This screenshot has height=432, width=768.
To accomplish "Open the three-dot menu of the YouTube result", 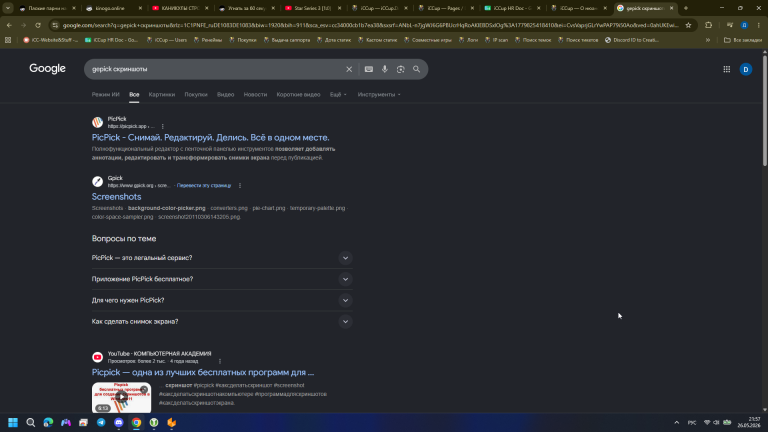I will coord(219,361).
